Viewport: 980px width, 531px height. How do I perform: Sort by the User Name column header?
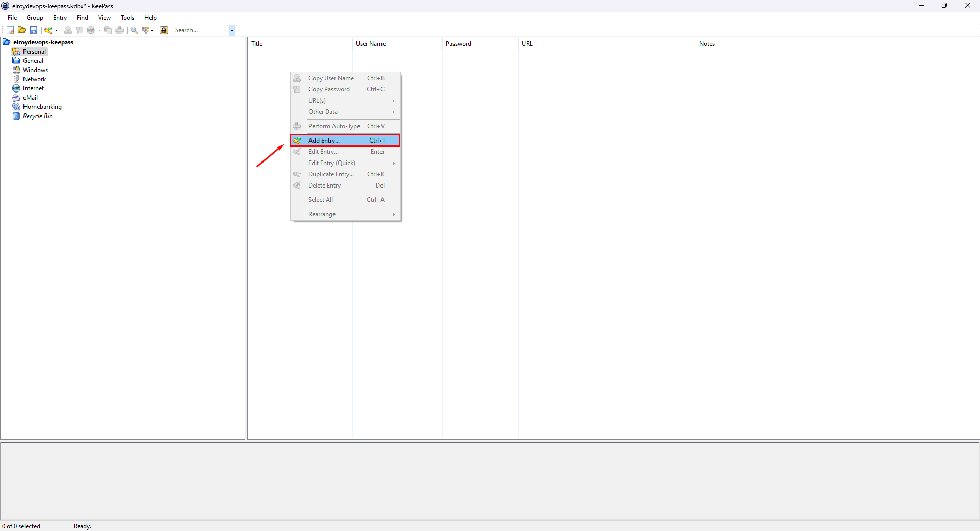(397, 44)
